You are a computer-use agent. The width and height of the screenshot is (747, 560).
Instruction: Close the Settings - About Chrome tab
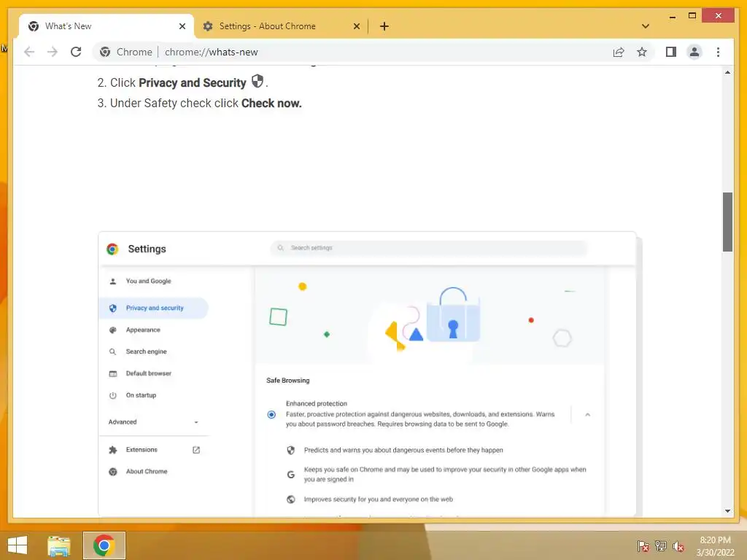tap(356, 26)
